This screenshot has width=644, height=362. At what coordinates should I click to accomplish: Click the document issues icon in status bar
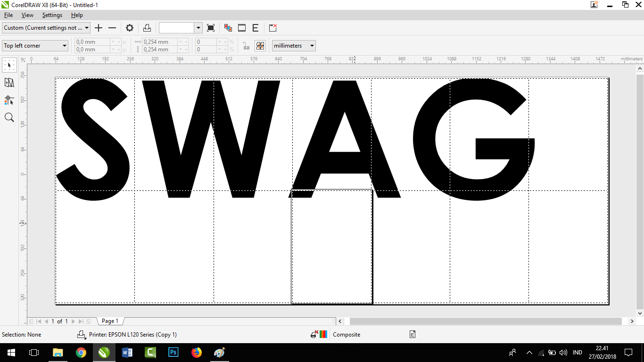click(x=413, y=335)
